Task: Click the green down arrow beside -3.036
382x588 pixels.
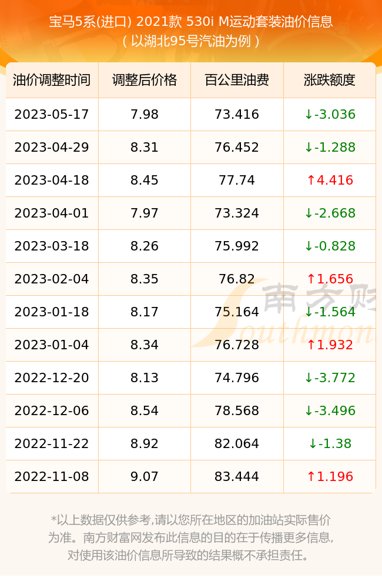Action: click(x=309, y=115)
